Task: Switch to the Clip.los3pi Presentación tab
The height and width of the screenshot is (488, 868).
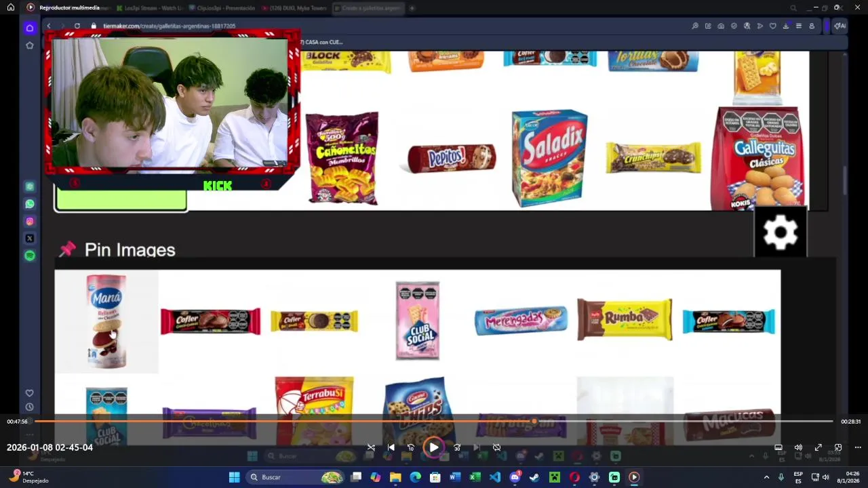Action: tap(222, 8)
